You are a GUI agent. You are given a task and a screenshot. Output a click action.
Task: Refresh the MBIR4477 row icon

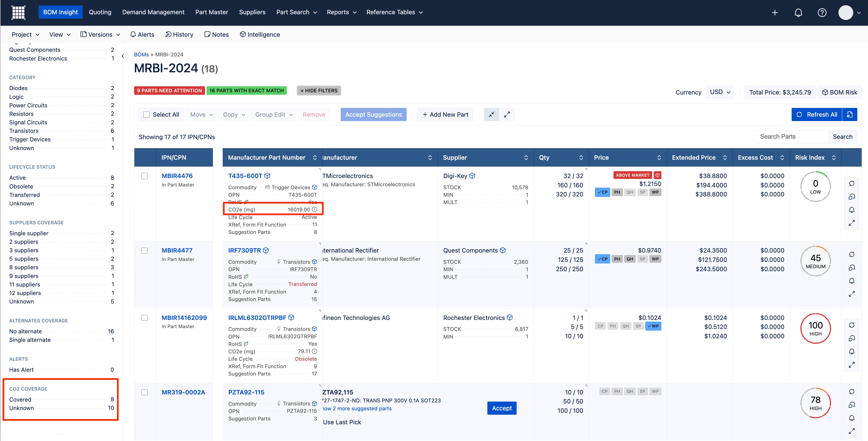pos(852,254)
